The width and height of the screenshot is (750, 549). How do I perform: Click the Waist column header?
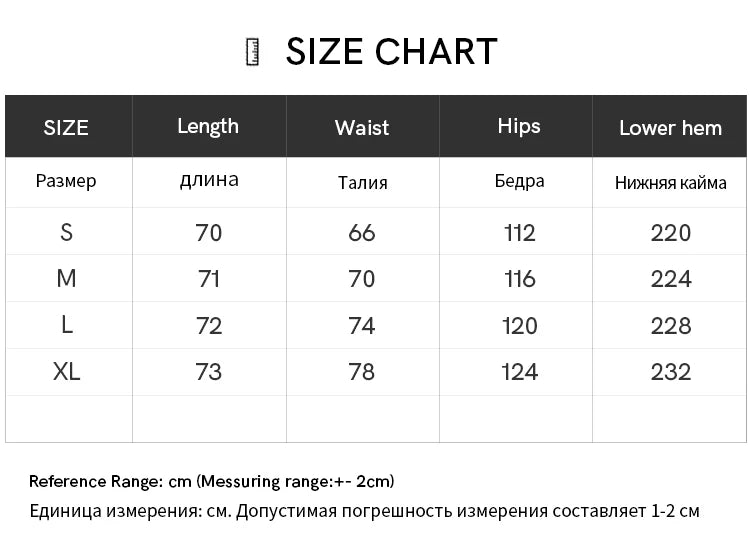pyautogui.click(x=362, y=127)
